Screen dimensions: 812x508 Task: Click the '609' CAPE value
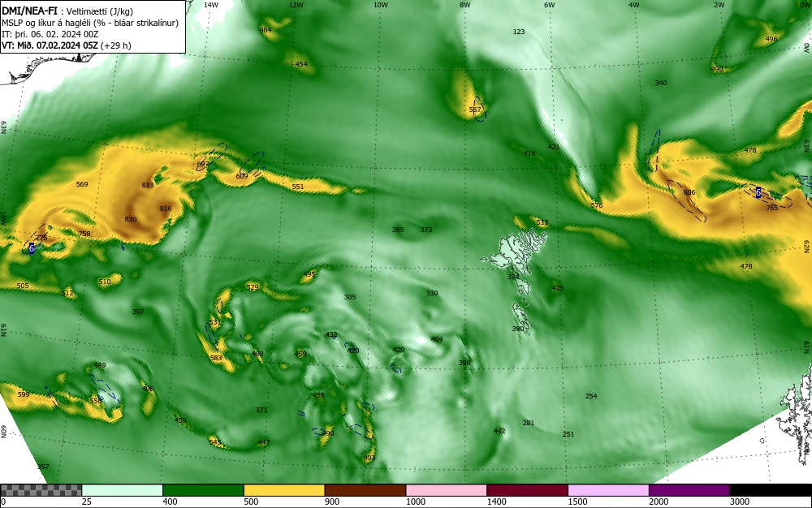(x=242, y=176)
